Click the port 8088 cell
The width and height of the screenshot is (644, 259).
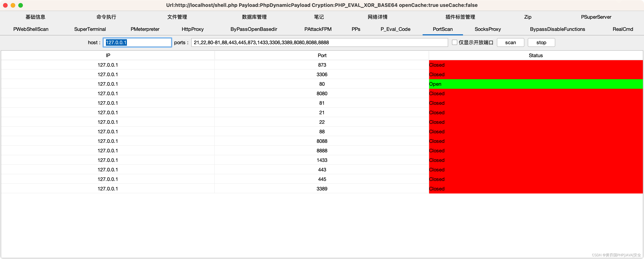coord(322,141)
